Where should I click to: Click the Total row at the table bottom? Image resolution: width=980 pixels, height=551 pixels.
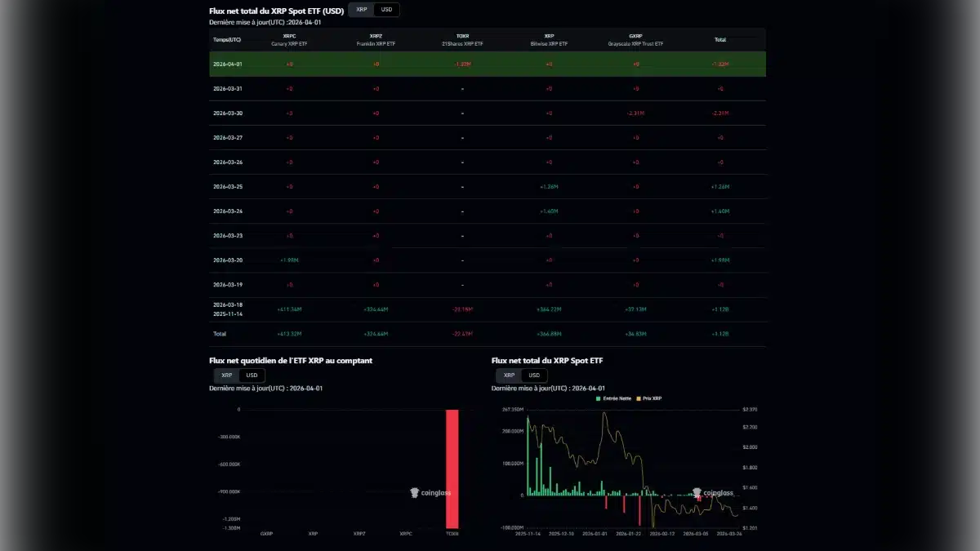pos(219,333)
